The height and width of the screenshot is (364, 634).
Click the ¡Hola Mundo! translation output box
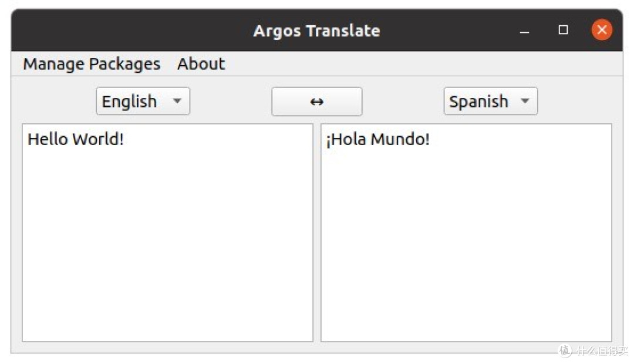(x=466, y=232)
